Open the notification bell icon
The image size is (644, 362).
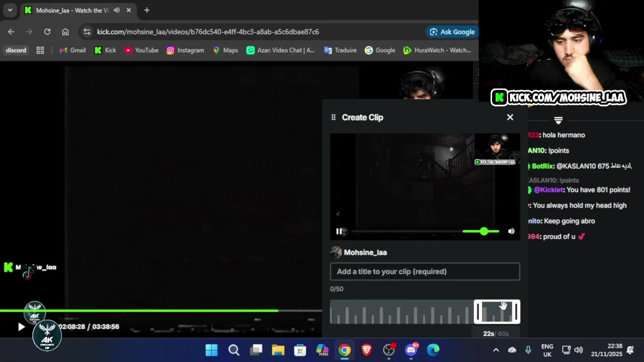[x=630, y=350]
